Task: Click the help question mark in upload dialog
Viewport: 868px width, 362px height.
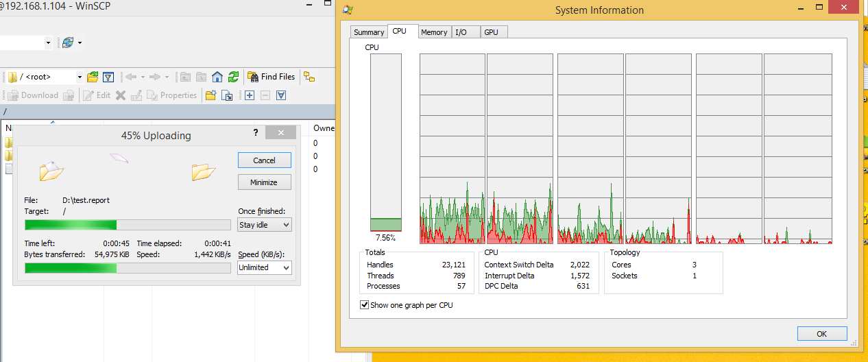Action: (x=256, y=133)
